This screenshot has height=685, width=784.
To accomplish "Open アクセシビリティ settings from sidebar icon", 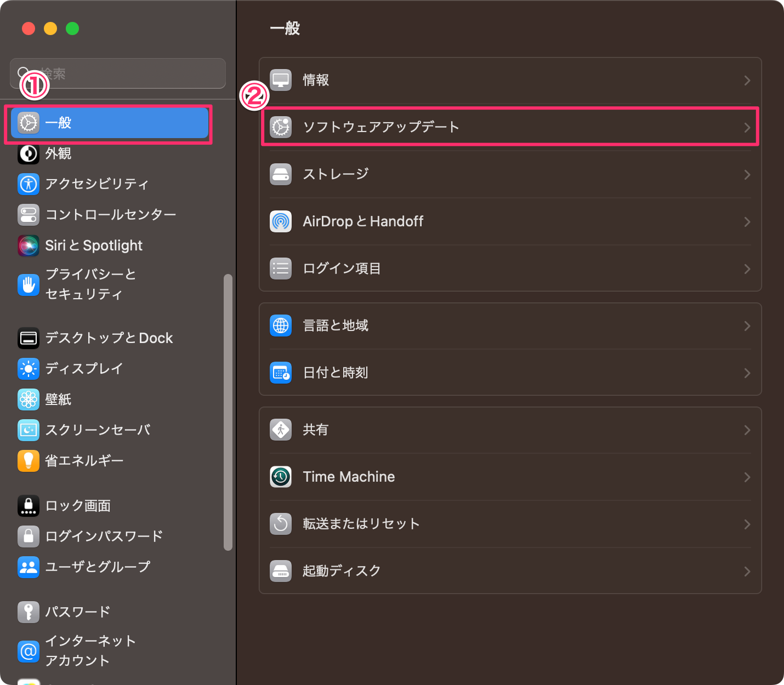I will pos(28,184).
